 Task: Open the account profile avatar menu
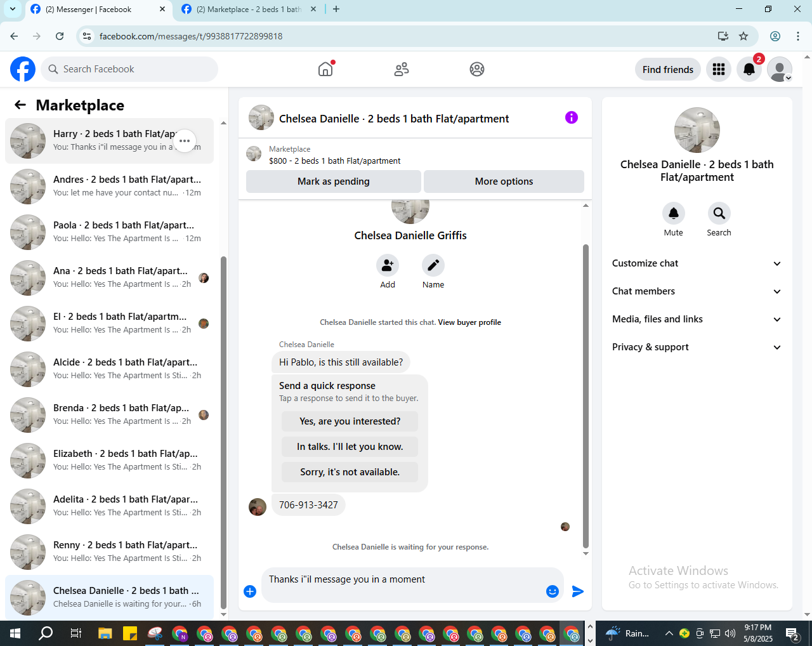(x=780, y=69)
